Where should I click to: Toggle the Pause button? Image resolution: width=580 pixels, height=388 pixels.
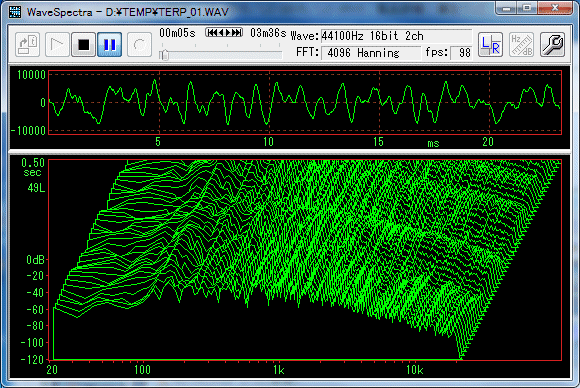[109, 45]
